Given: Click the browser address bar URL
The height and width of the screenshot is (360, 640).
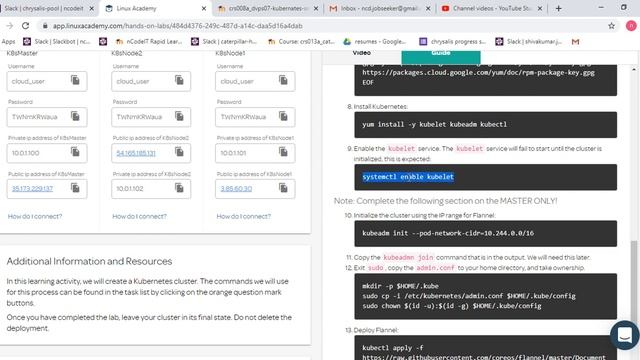Looking at the screenshot, I should (178, 26).
